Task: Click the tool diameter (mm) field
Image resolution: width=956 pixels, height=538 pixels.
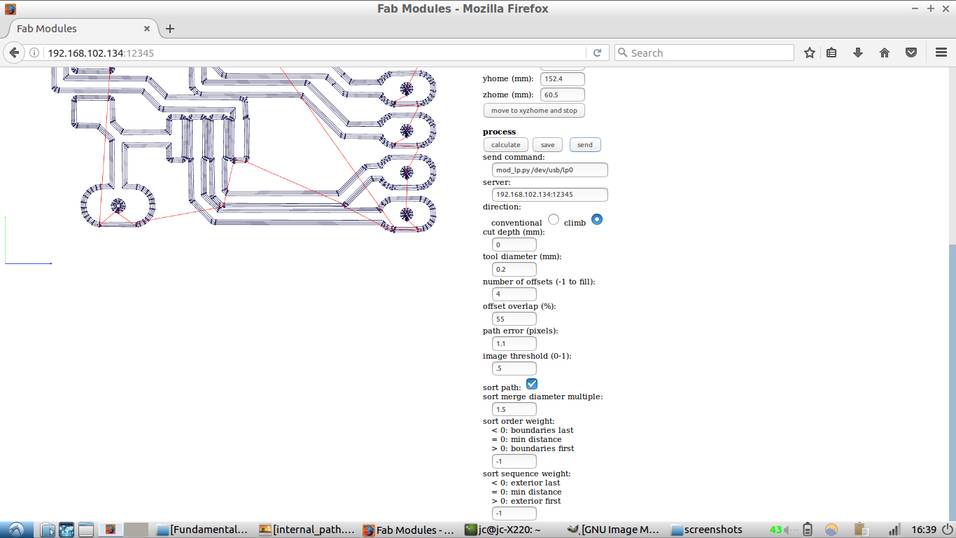Action: (514, 269)
